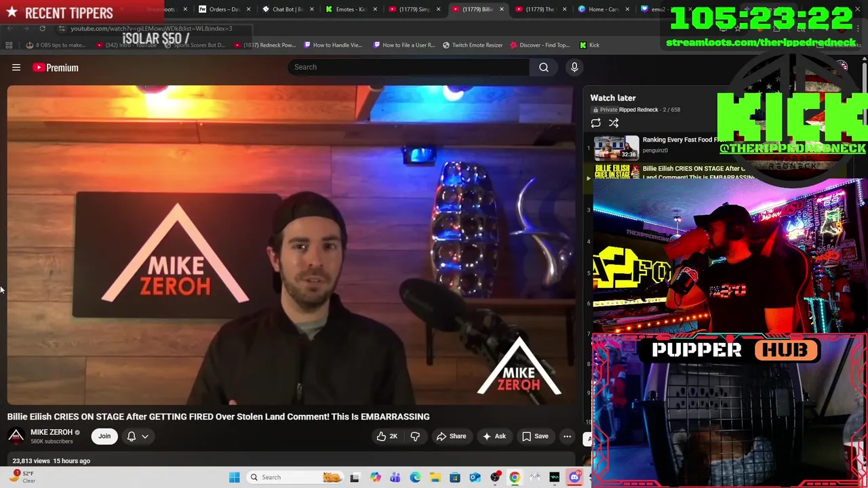Open MIKE ZEROH channel avatar

click(16, 436)
